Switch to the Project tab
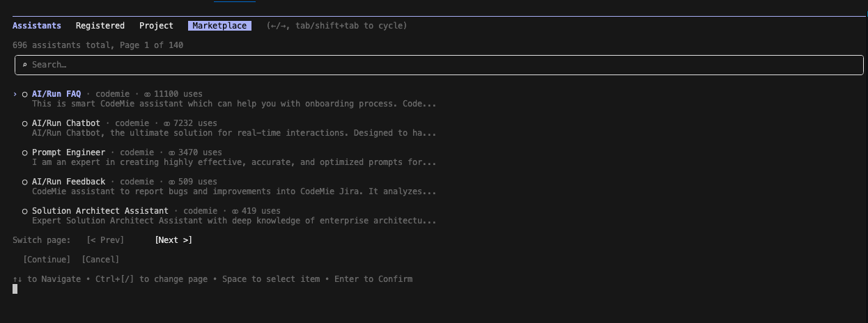This screenshot has height=323, width=868. click(x=156, y=26)
